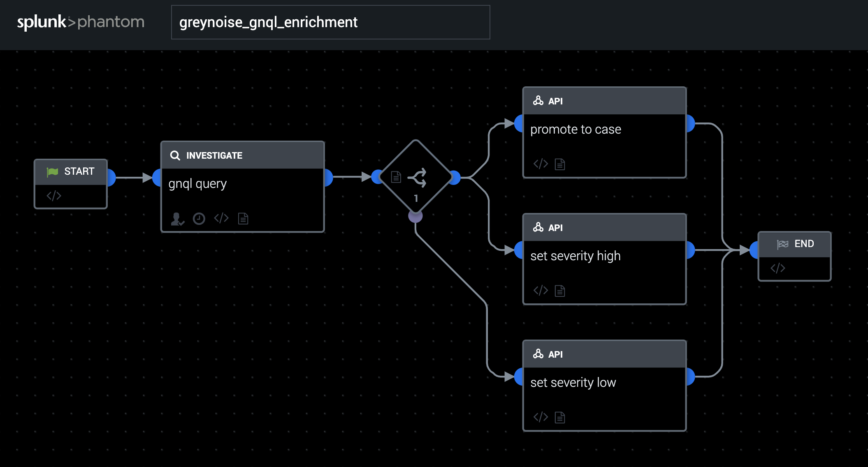Click the clock delay icon in gnql query block
Viewport: 868px width, 467px height.
coord(199,219)
